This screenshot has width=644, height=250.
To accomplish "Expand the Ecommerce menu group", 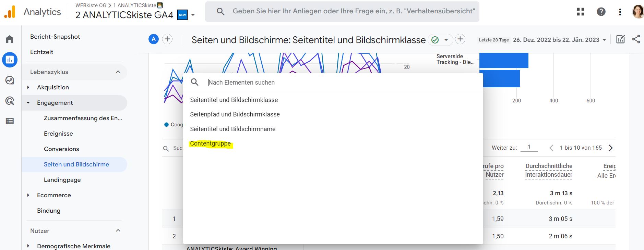I will coord(28,195).
